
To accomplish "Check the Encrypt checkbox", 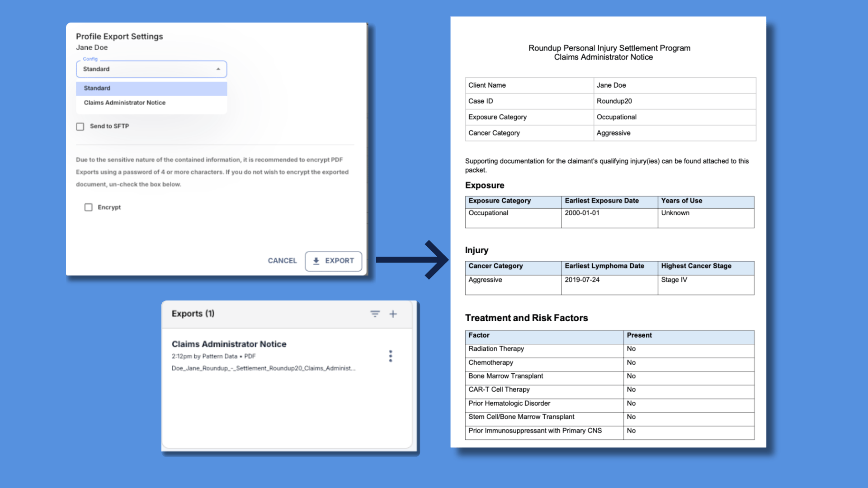I will 89,207.
